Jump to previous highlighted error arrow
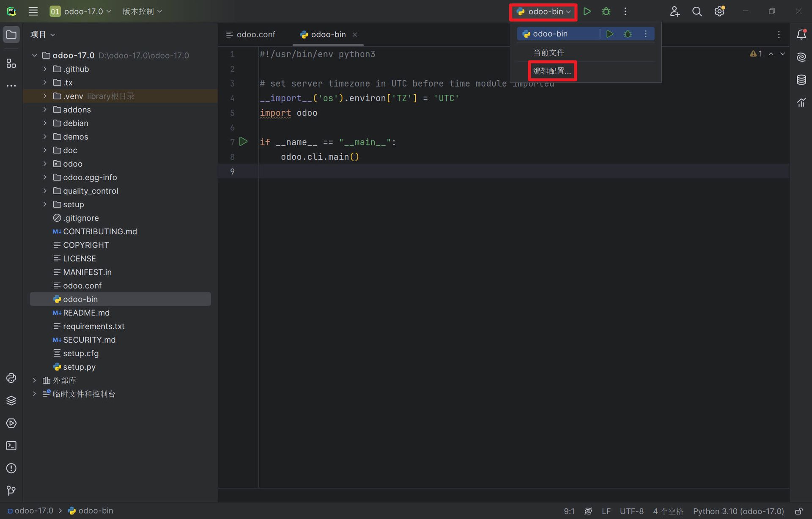Viewport: 812px width, 519px height. tap(771, 54)
